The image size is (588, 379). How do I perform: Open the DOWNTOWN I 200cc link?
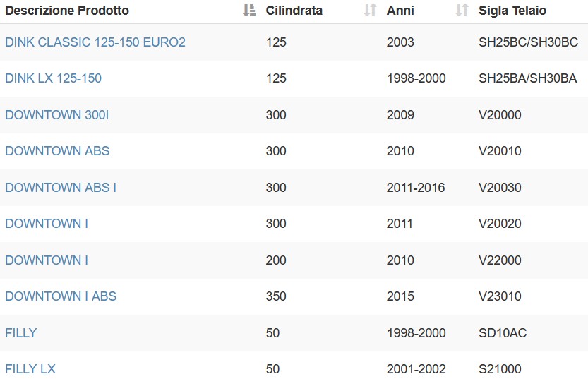[x=47, y=260]
